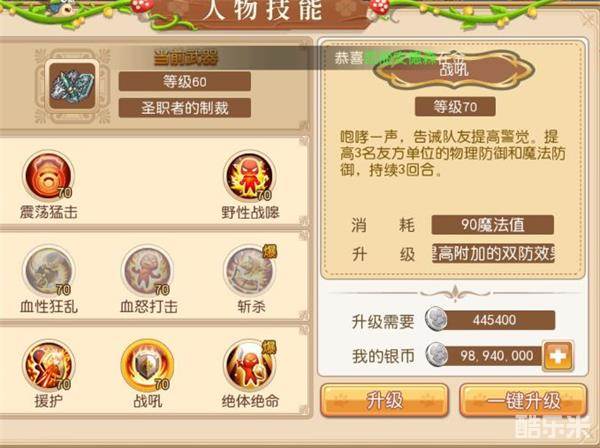Tap the 战吼 skill title banner
This screenshot has width=600, height=448.
point(454,70)
